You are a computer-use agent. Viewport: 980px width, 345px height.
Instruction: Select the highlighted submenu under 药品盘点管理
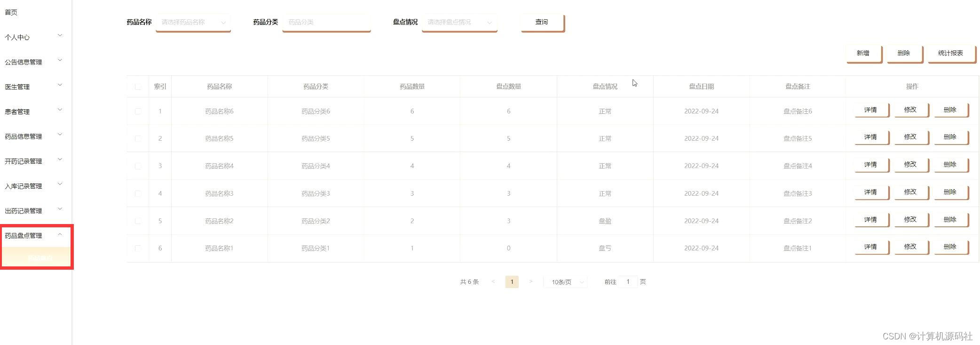37,257
